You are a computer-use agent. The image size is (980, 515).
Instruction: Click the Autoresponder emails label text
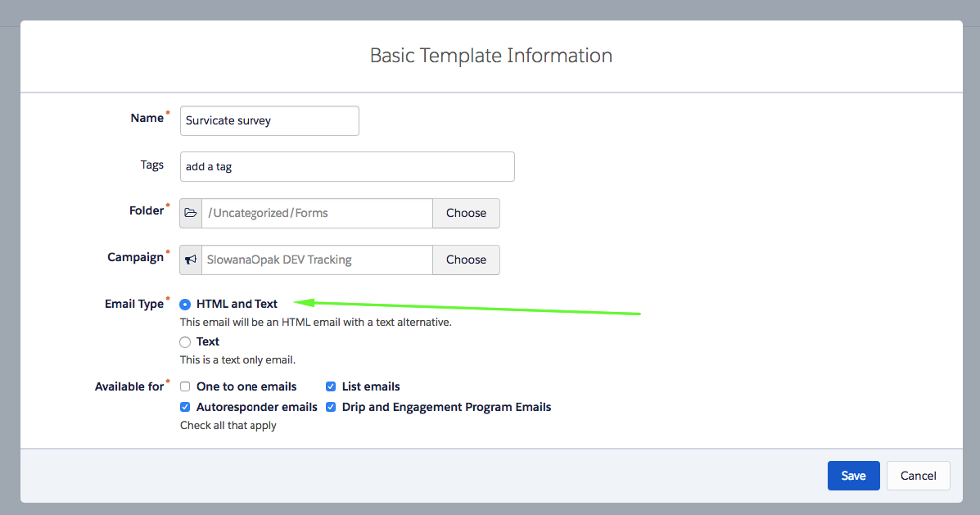(x=256, y=407)
